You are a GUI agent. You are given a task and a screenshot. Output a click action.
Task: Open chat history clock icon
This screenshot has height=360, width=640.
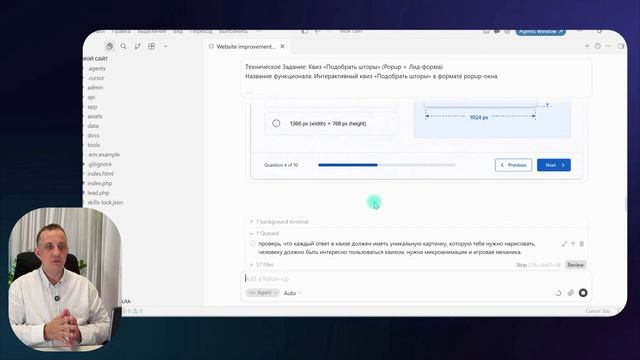tap(598, 46)
